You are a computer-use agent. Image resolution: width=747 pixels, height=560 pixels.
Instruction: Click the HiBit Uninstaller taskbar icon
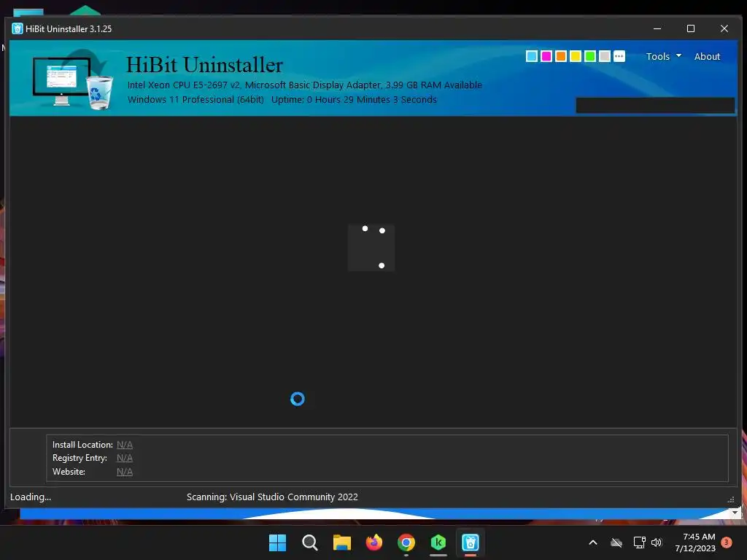click(471, 542)
